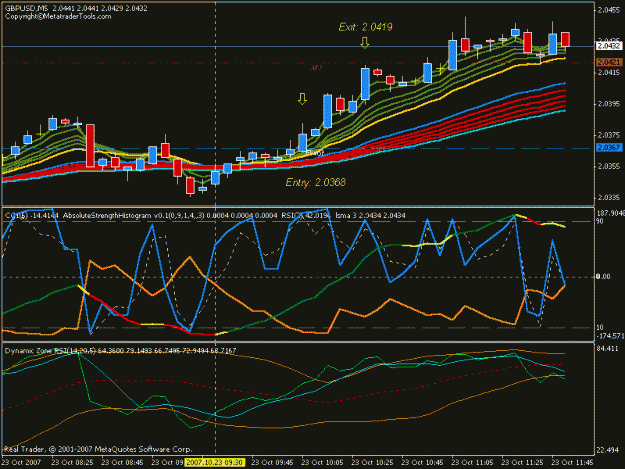The image size is (625, 469).
Task: Click price scale value 2.0335
Action: [609, 198]
